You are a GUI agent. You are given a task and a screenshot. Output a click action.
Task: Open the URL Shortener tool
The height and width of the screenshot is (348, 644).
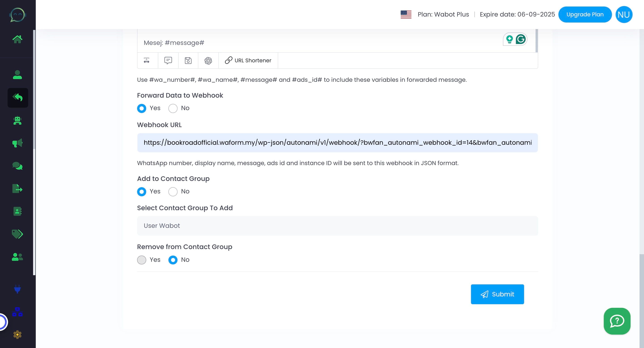pos(248,60)
